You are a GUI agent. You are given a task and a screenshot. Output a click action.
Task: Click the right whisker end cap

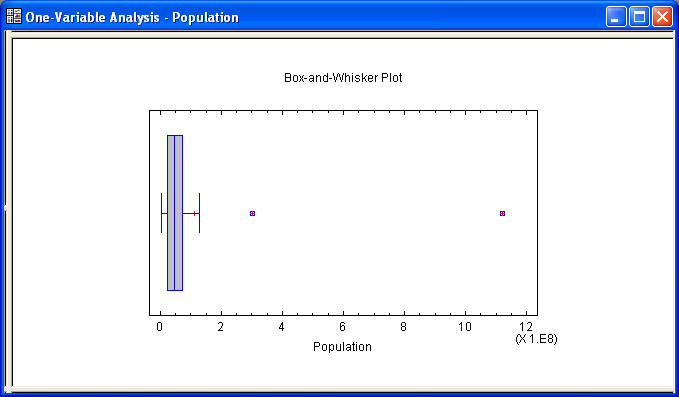pos(199,213)
